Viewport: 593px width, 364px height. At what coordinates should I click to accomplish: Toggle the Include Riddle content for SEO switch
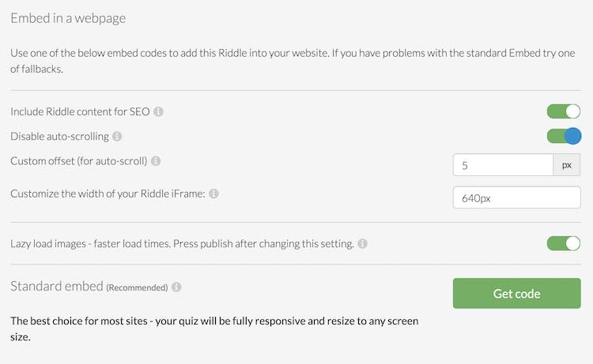[x=564, y=111]
